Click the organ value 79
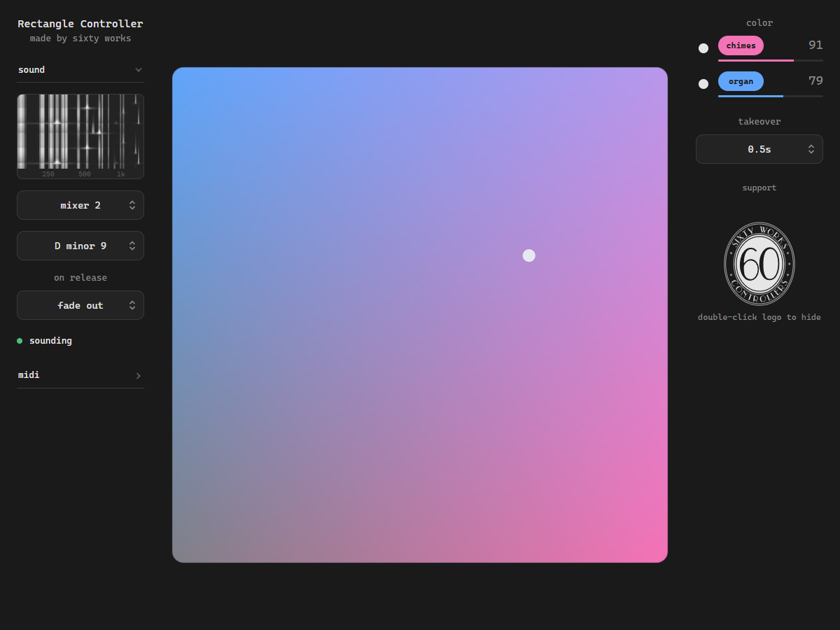The width and height of the screenshot is (840, 630). (815, 80)
